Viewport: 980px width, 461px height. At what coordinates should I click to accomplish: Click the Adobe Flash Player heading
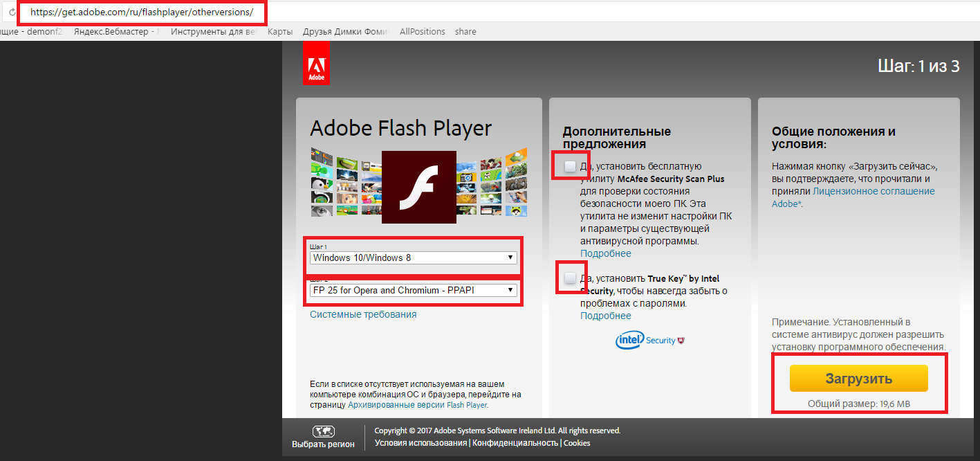[x=401, y=129]
